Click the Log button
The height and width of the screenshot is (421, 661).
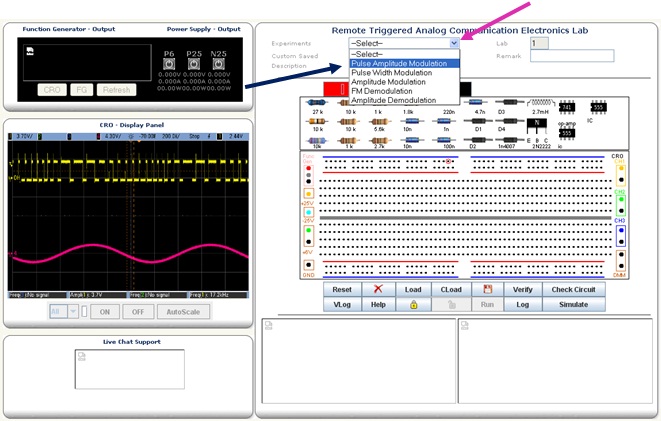coord(523,304)
